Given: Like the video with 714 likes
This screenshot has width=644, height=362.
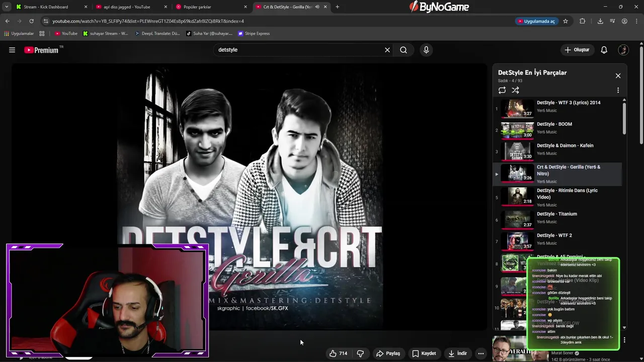Looking at the screenshot, I should pos(339,353).
